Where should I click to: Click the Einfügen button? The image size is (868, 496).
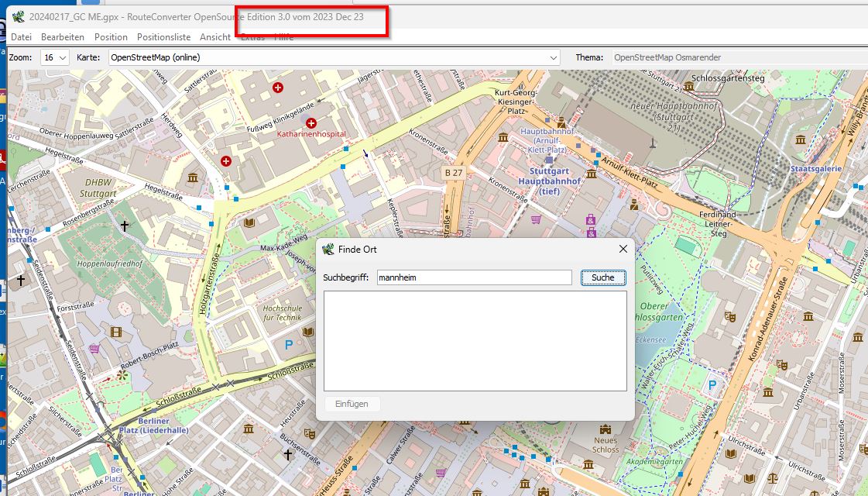pos(352,404)
